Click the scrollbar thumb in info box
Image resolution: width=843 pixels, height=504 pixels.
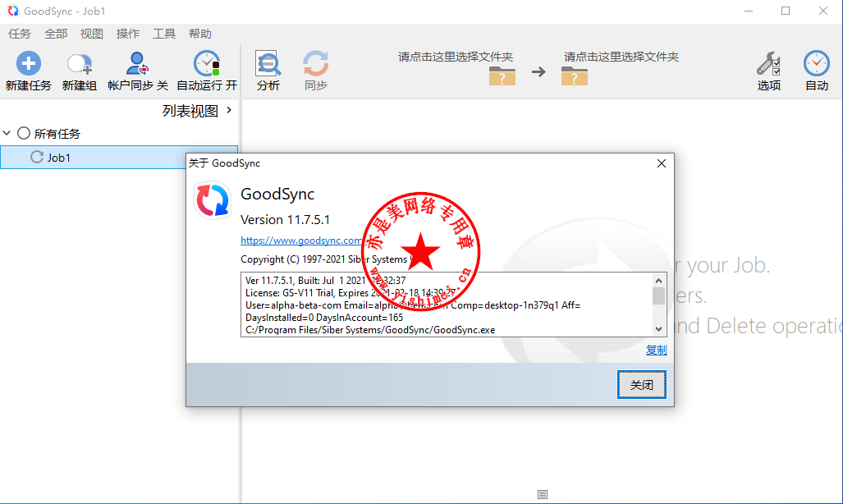click(658, 296)
